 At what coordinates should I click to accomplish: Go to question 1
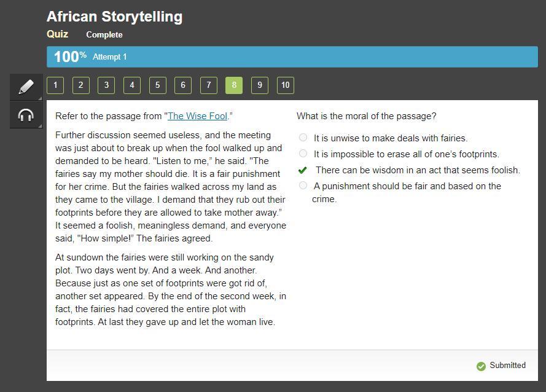coord(55,85)
